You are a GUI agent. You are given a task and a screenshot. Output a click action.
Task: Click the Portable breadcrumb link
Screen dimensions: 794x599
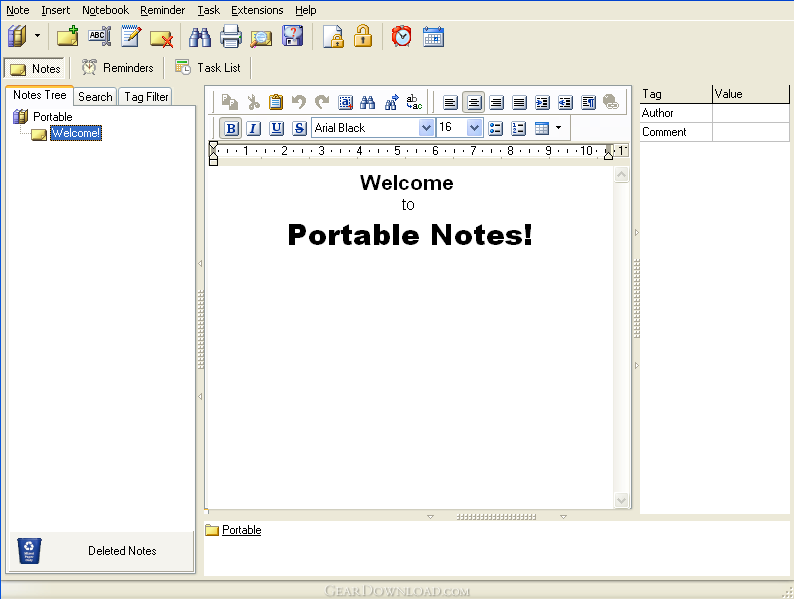pos(242,530)
